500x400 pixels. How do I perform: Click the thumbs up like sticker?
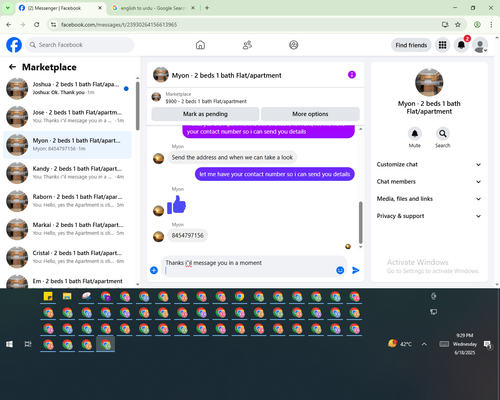176,205
